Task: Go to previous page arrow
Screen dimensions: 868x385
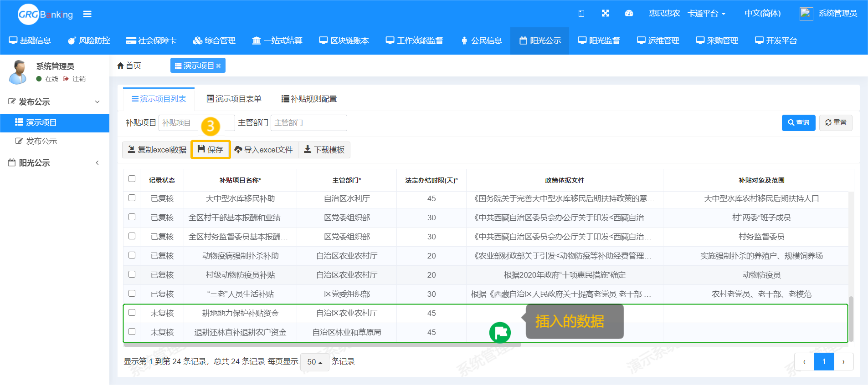Action: (x=804, y=362)
